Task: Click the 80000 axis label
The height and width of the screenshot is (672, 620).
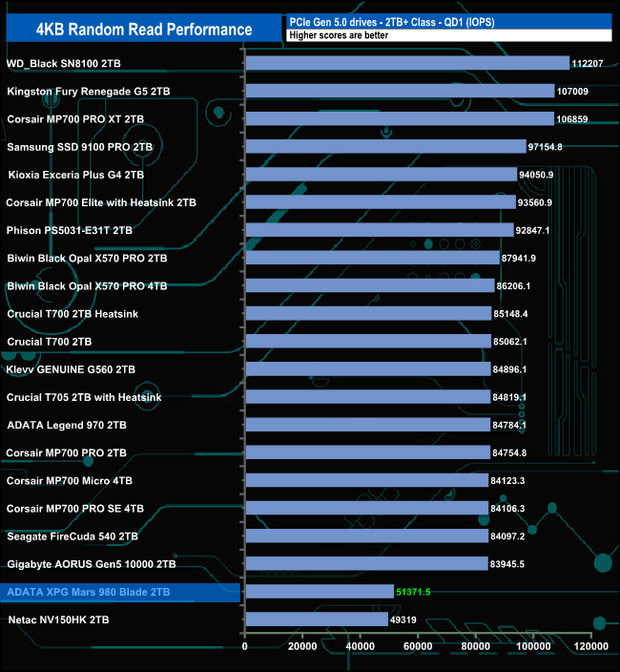Action: (x=476, y=646)
